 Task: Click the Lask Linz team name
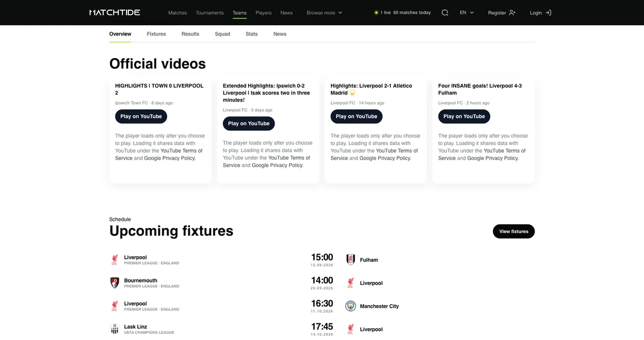coord(135,327)
